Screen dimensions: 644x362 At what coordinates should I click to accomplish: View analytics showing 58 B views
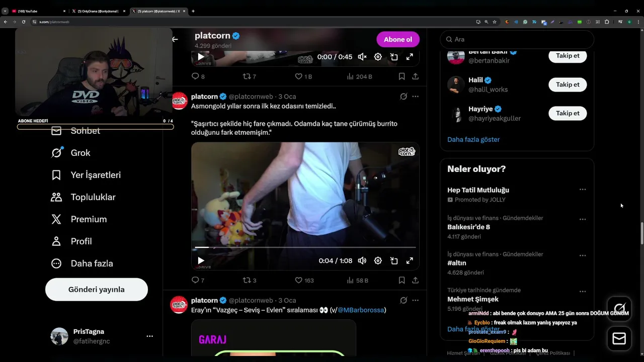pyautogui.click(x=358, y=280)
